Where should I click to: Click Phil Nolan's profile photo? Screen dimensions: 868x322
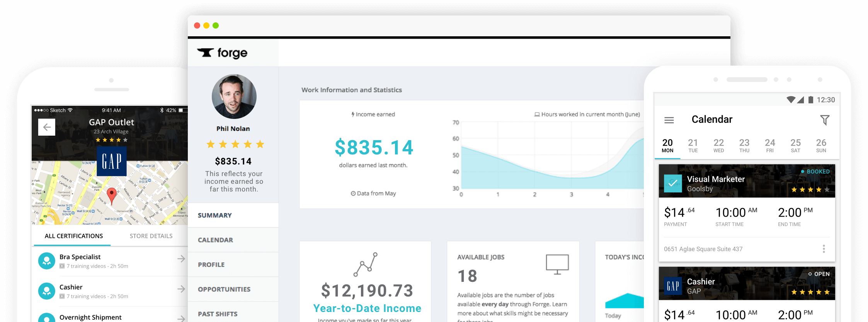(x=234, y=97)
